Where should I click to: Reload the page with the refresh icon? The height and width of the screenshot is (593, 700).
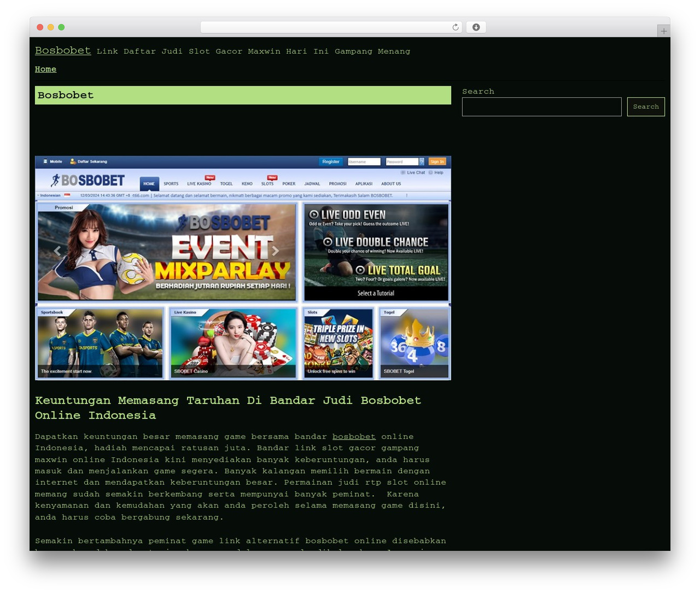pyautogui.click(x=455, y=27)
